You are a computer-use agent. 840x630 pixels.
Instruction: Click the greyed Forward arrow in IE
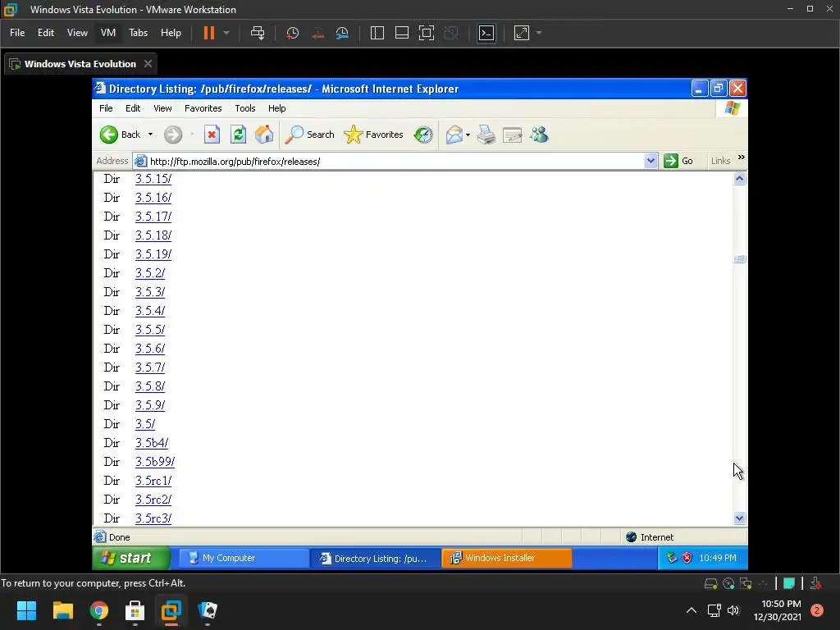point(172,135)
